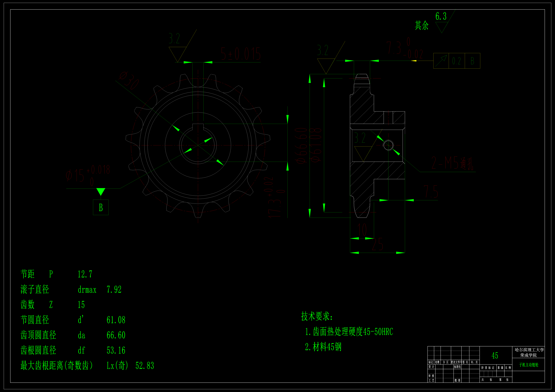Select the boxed datum "B" under the filled triangle
Image resolution: width=555 pixels, height=392 pixels.
(x=101, y=207)
